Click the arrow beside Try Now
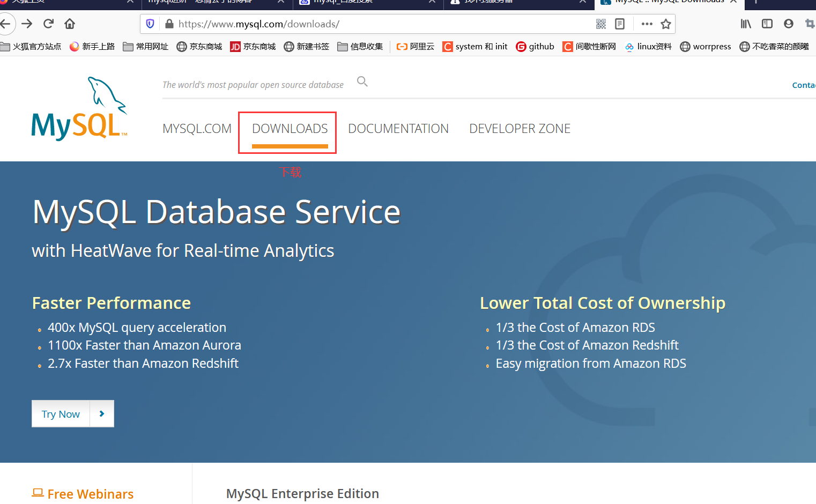The width and height of the screenshot is (816, 504). pos(102,414)
